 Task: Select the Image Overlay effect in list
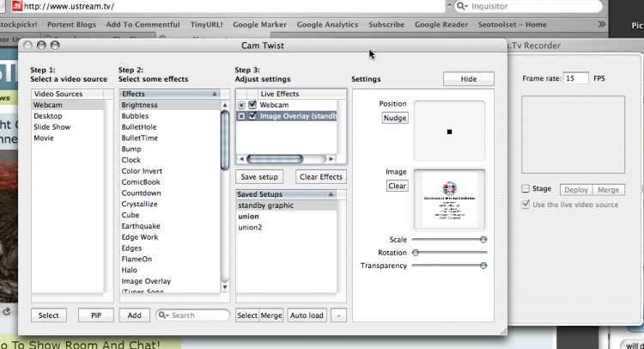170,281
